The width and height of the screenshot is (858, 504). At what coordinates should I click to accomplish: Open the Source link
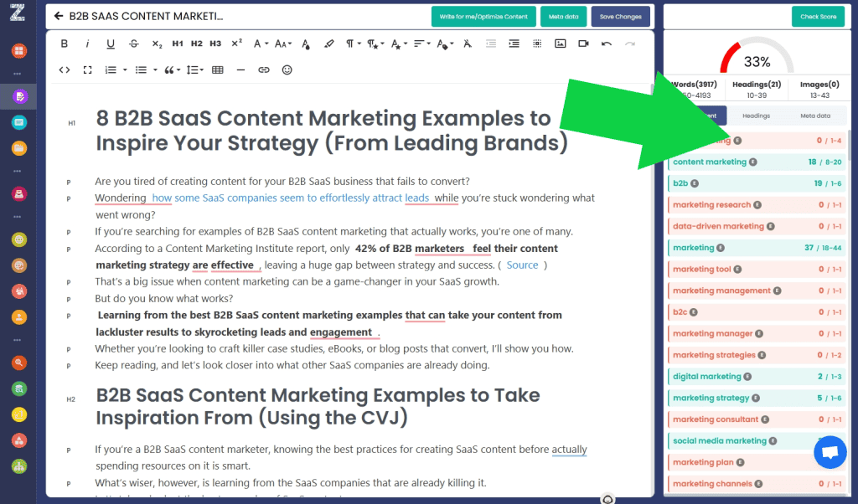[522, 265]
